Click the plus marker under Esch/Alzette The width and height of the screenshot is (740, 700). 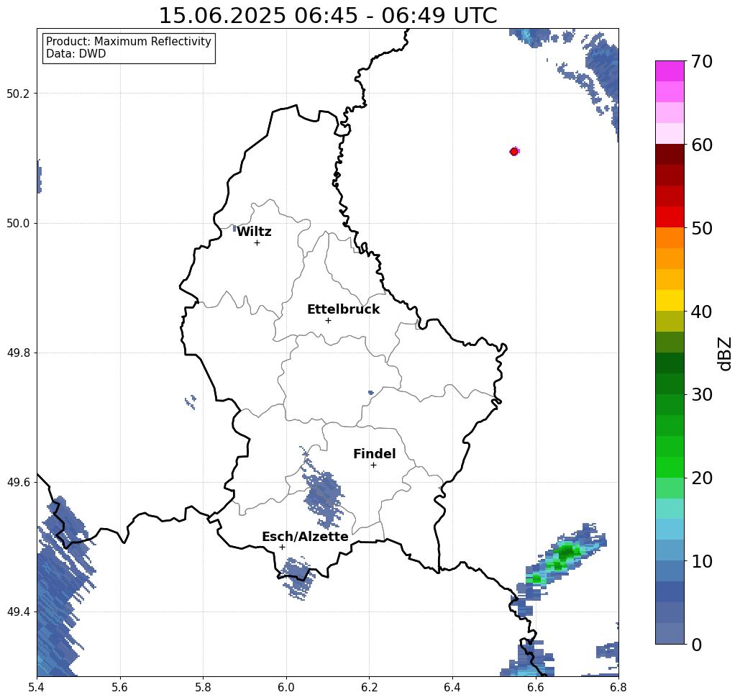point(282,547)
